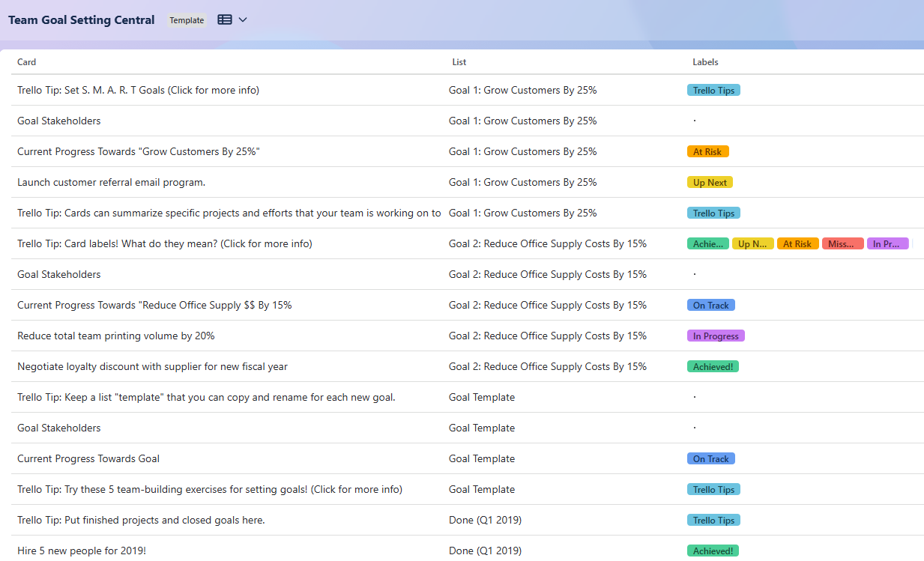Screen dimensions: 924x561
Task: Click the Template badge next to board title
Action: [186, 19]
